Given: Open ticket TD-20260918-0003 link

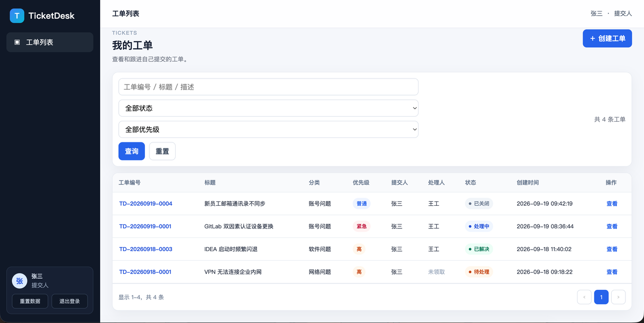Looking at the screenshot, I should point(146,249).
